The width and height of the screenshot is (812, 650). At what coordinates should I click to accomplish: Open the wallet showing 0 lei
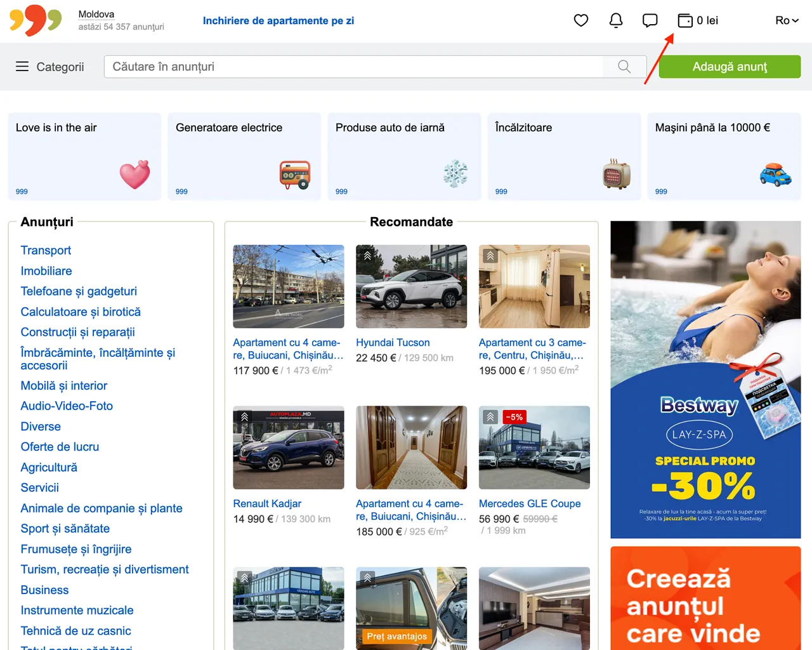697,20
